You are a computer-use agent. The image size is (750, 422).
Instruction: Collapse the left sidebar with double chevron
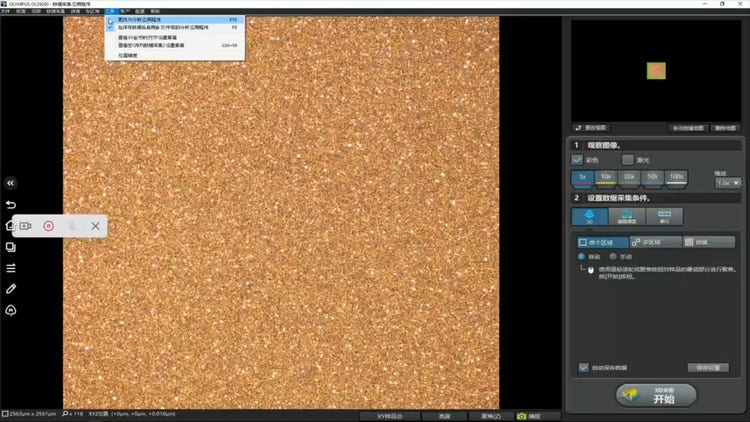(x=11, y=183)
